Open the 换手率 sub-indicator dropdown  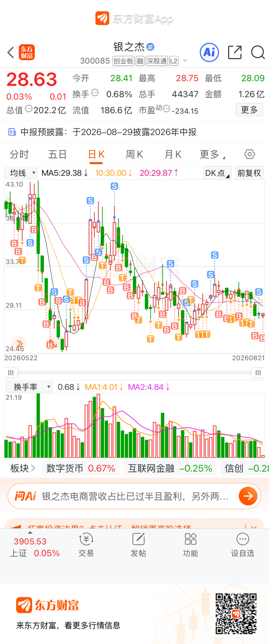pos(29,387)
